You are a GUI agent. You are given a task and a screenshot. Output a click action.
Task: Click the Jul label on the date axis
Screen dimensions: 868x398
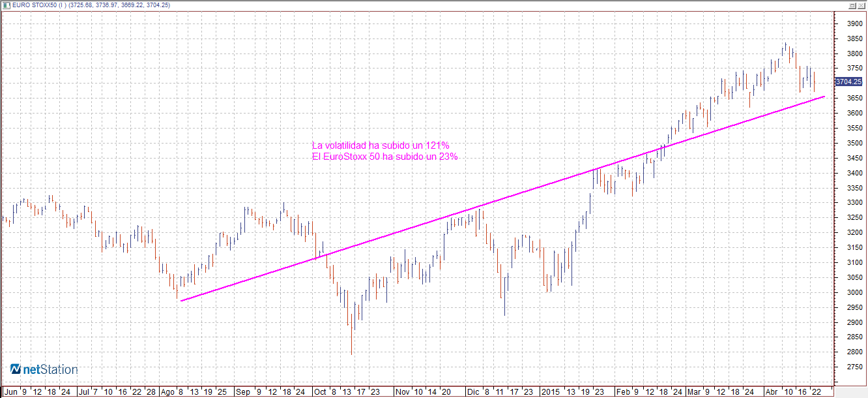coord(84,392)
